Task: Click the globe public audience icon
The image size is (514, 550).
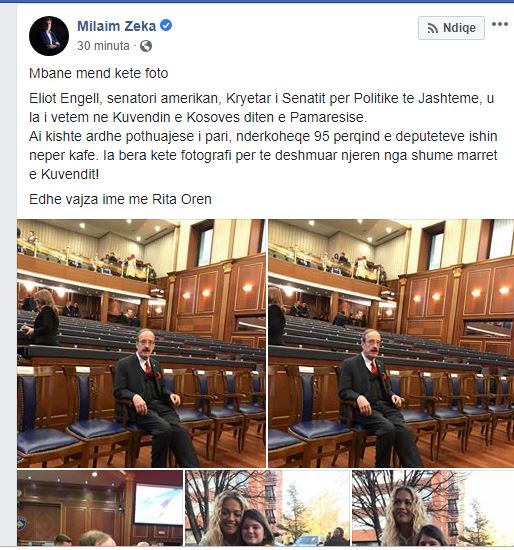Action: [146, 46]
